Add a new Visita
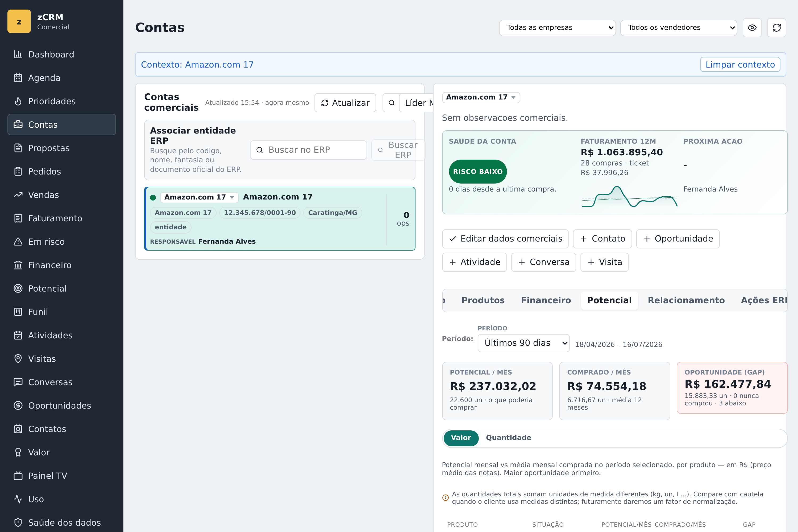Viewport: 798px width, 532px height. pyautogui.click(x=605, y=262)
